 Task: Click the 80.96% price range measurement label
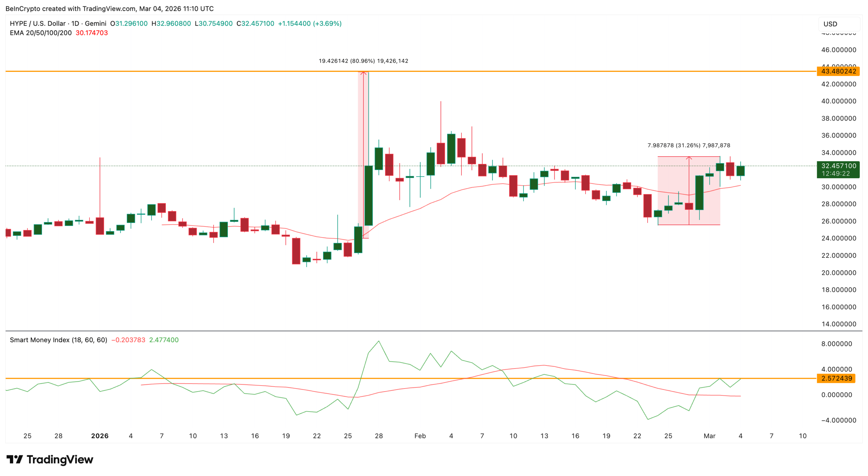click(x=363, y=61)
